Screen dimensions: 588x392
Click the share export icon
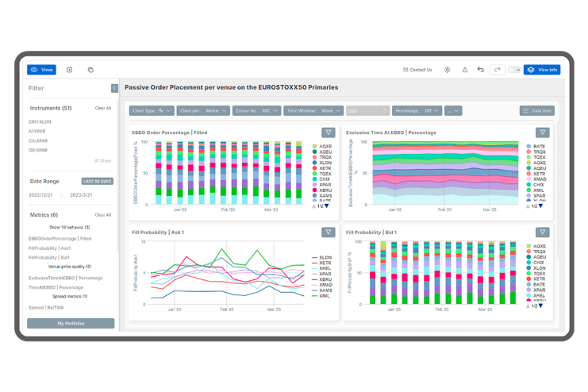pyautogui.click(x=465, y=70)
